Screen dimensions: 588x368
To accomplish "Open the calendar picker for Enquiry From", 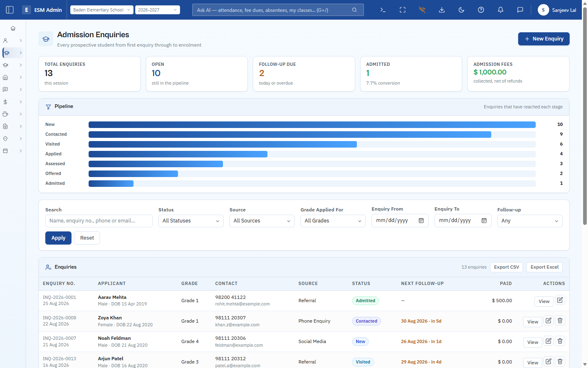I will 421,221.
